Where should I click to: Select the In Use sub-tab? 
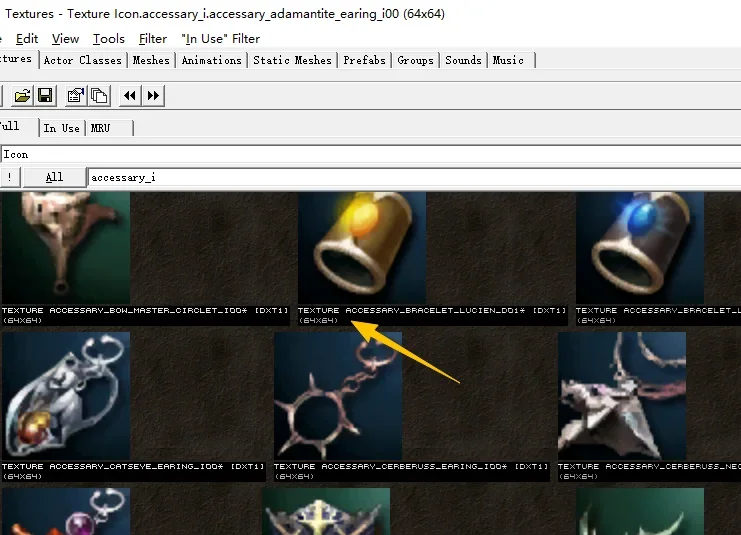(x=61, y=128)
